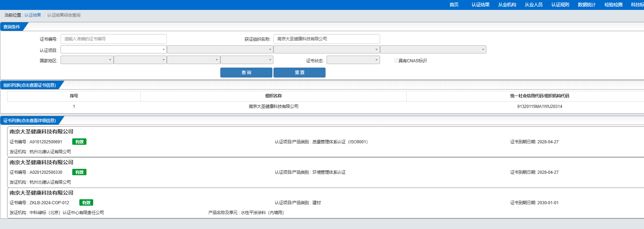Click 有效 badge of certificate A0201202500330
This screenshot has width=644, height=229.
79,172
